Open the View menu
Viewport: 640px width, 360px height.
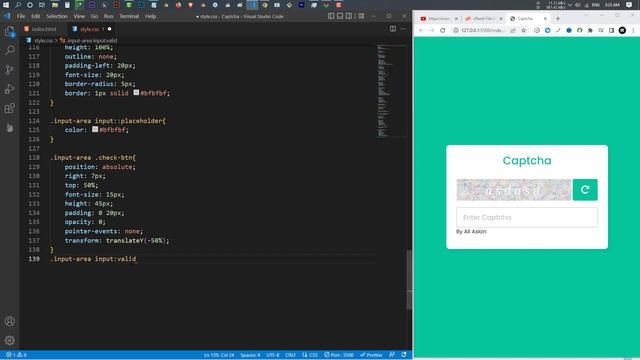[x=79, y=16]
